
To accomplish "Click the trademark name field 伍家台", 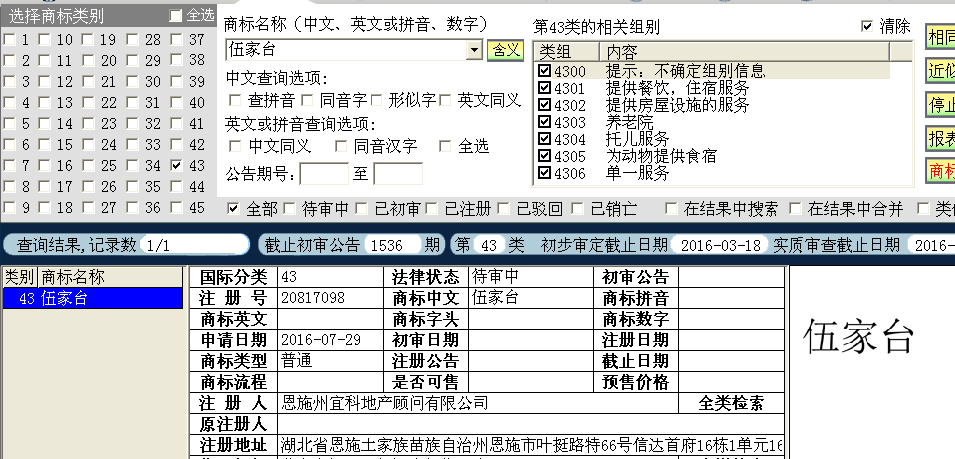I will tap(346, 51).
